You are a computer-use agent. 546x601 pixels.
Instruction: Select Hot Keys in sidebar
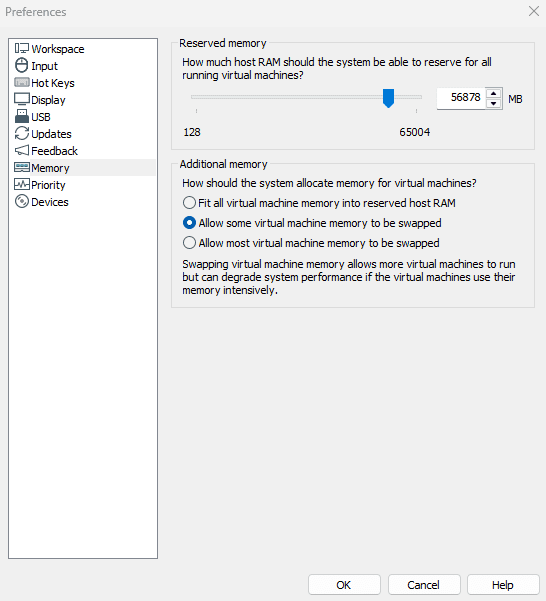click(x=53, y=83)
